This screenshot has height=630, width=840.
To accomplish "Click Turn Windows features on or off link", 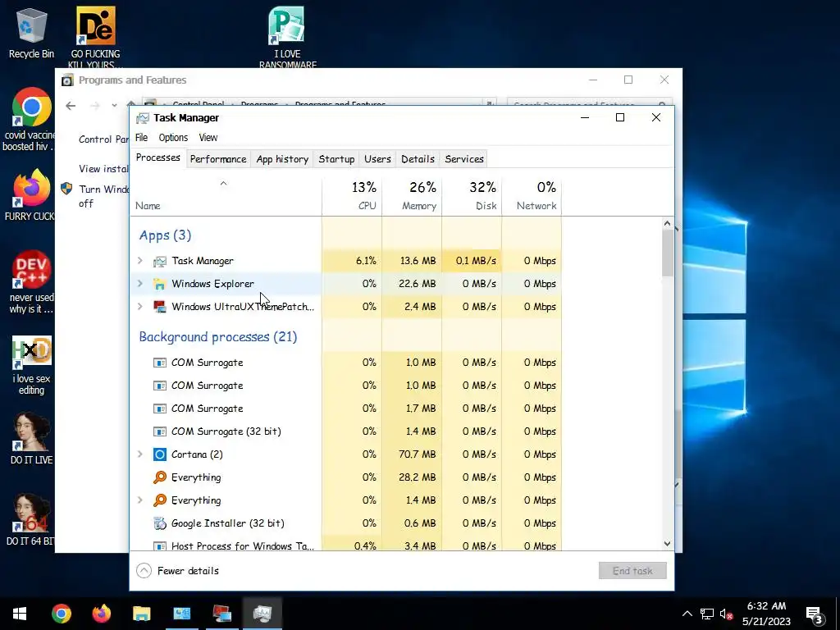I will coord(104,196).
